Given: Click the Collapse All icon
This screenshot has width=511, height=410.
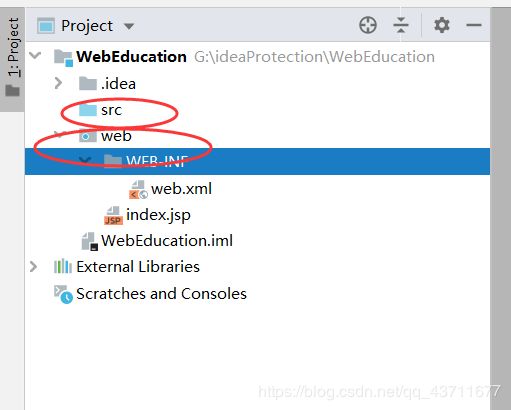Looking at the screenshot, I should tap(401, 25).
